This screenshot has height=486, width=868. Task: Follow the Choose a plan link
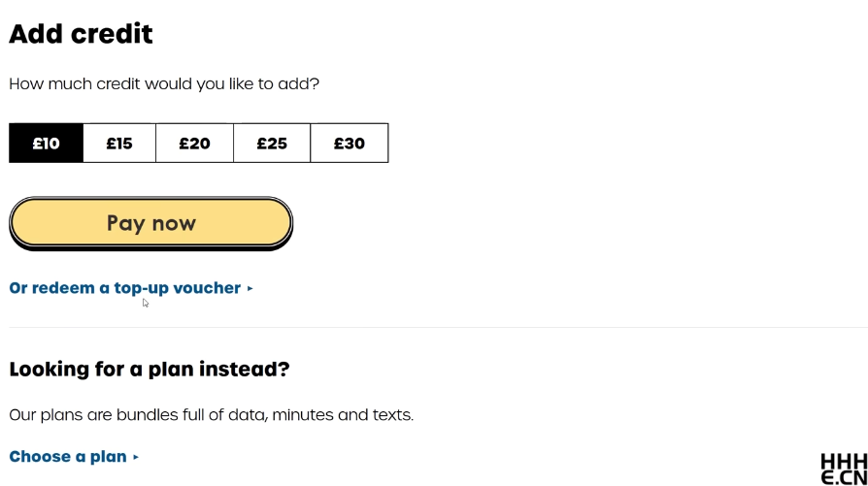[68, 457]
